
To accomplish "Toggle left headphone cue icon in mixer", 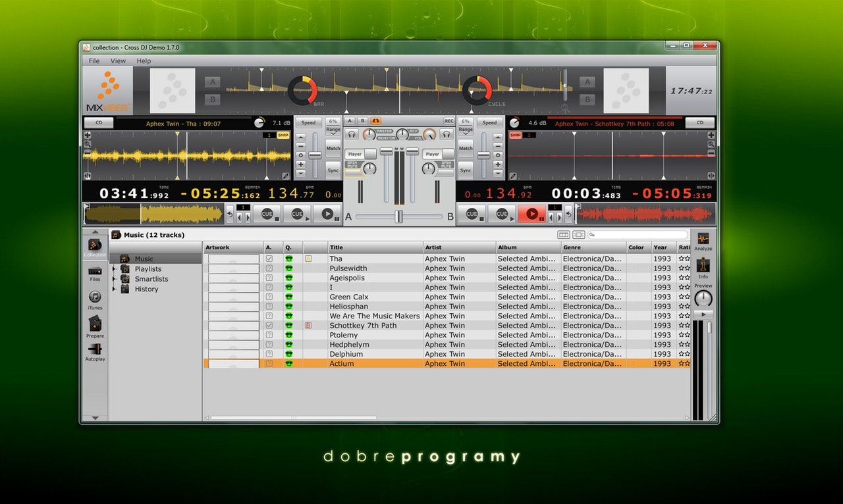I will pos(353,134).
